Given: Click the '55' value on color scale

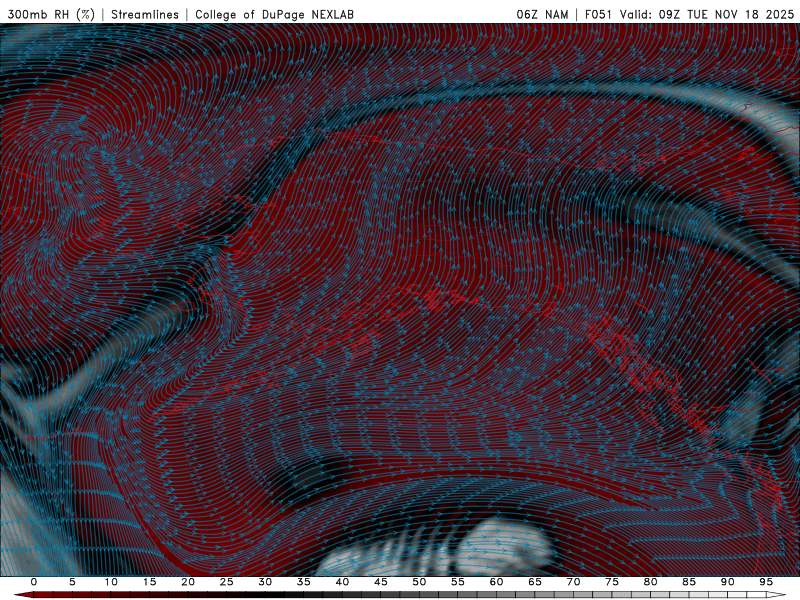Looking at the screenshot, I should [458, 582].
